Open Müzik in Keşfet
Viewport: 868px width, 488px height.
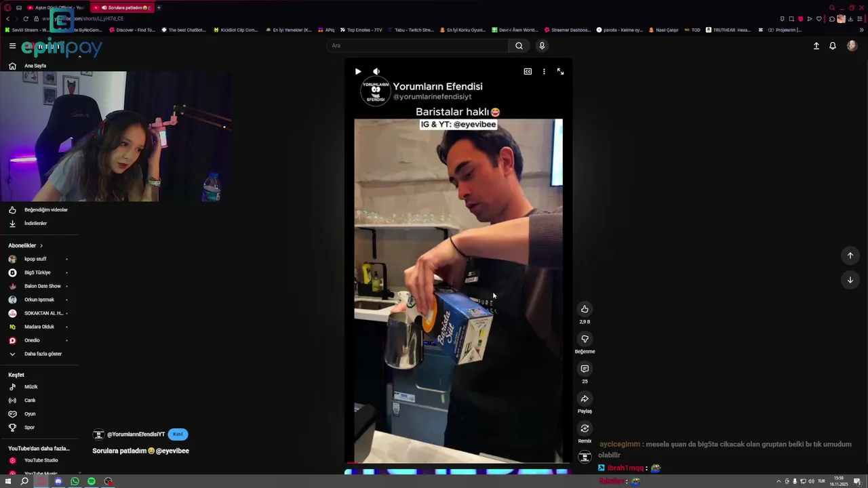(39, 387)
